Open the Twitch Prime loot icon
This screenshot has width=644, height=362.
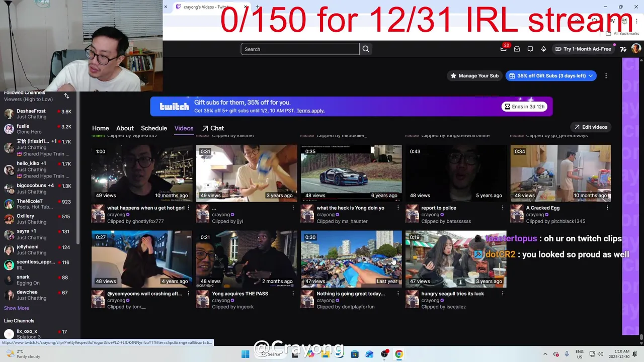(504, 49)
